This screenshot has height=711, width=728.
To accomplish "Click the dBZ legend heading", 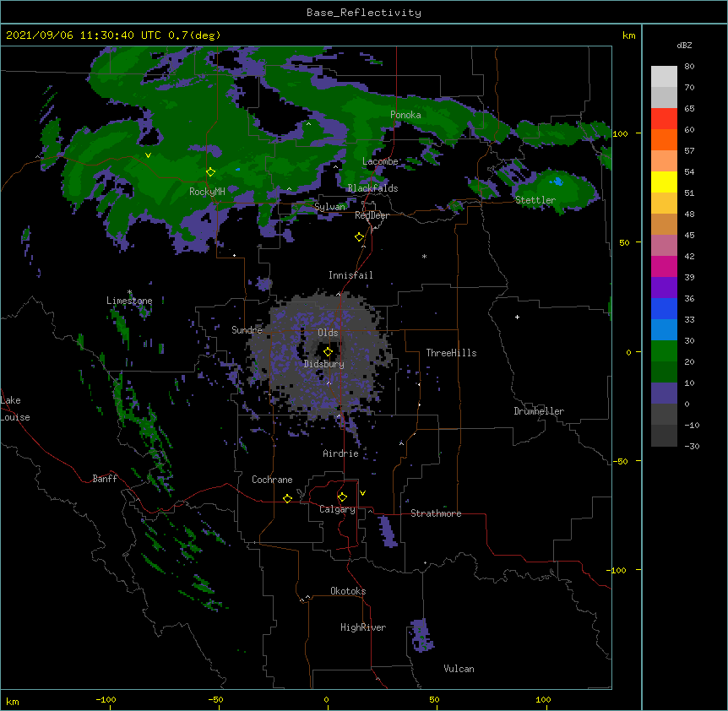I will pos(684,45).
